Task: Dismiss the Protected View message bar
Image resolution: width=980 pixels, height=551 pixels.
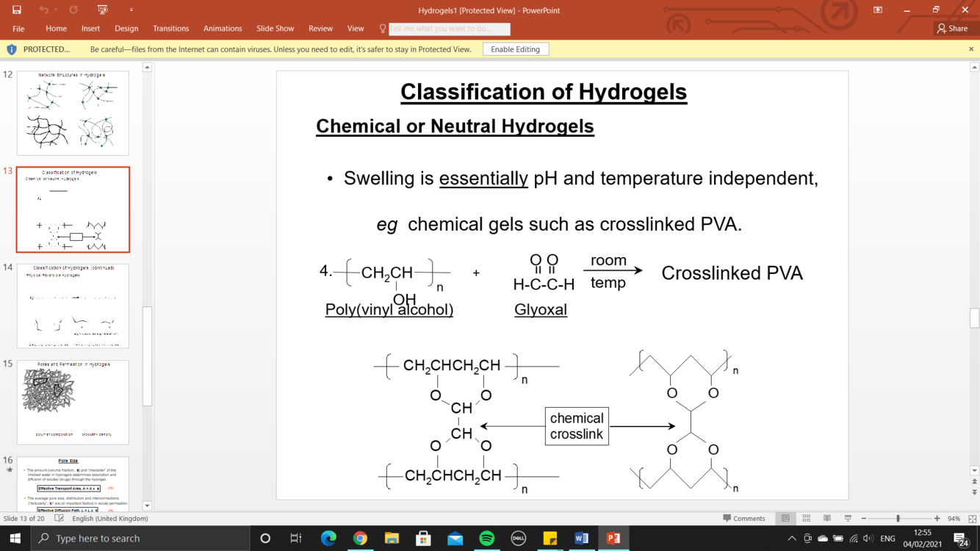Action: tap(971, 49)
